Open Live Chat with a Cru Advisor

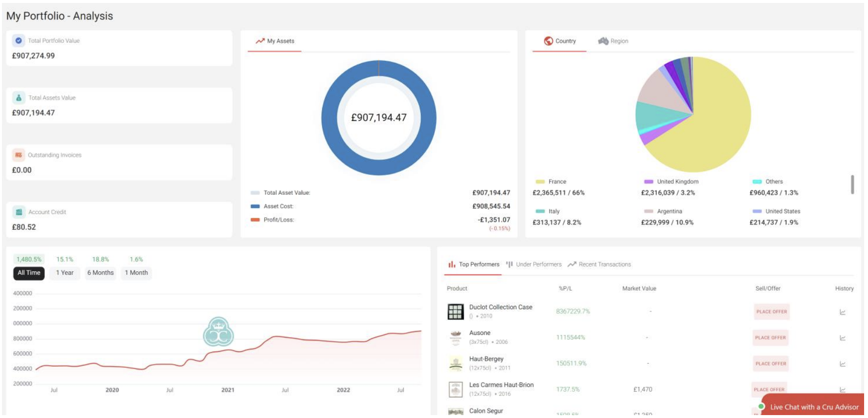pyautogui.click(x=814, y=406)
